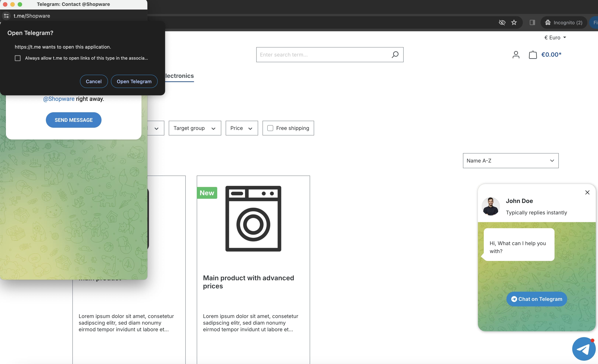Select the Electronics navigation tab
The height and width of the screenshot is (364, 598).
[179, 76]
